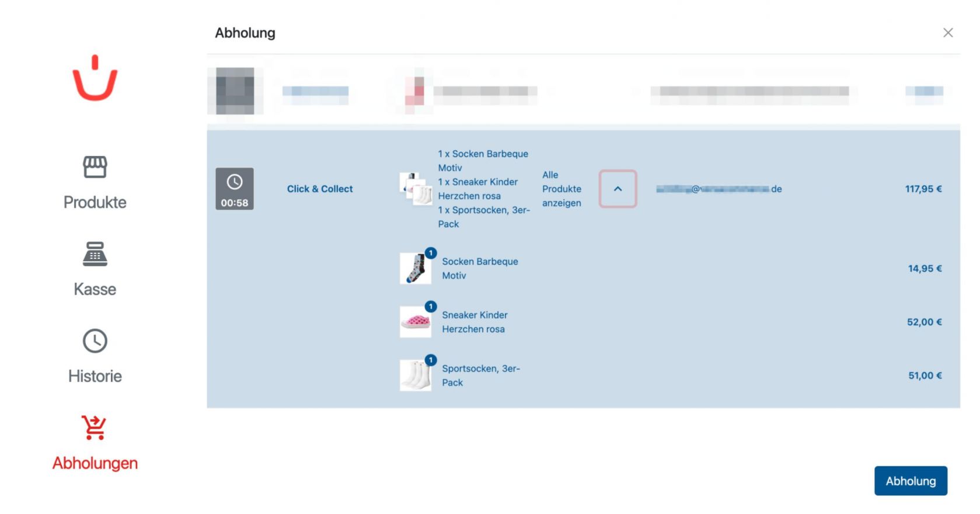Click the blue Abholung button
Viewport: 980px width, 514px height.
pyautogui.click(x=911, y=481)
